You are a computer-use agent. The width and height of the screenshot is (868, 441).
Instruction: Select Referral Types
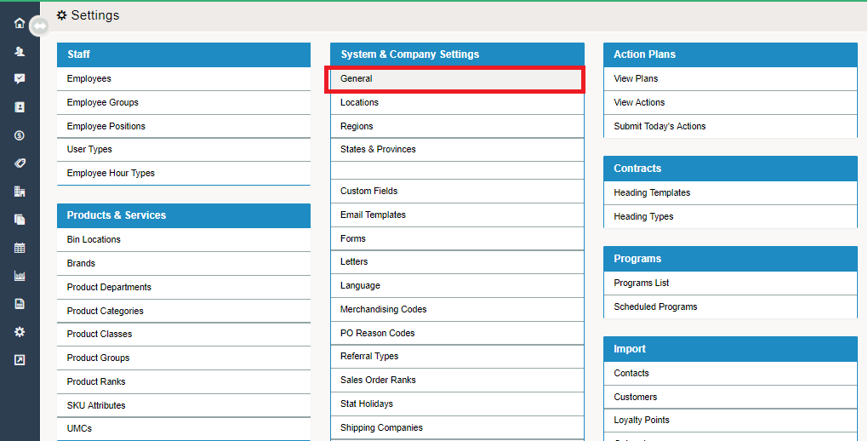pos(457,357)
